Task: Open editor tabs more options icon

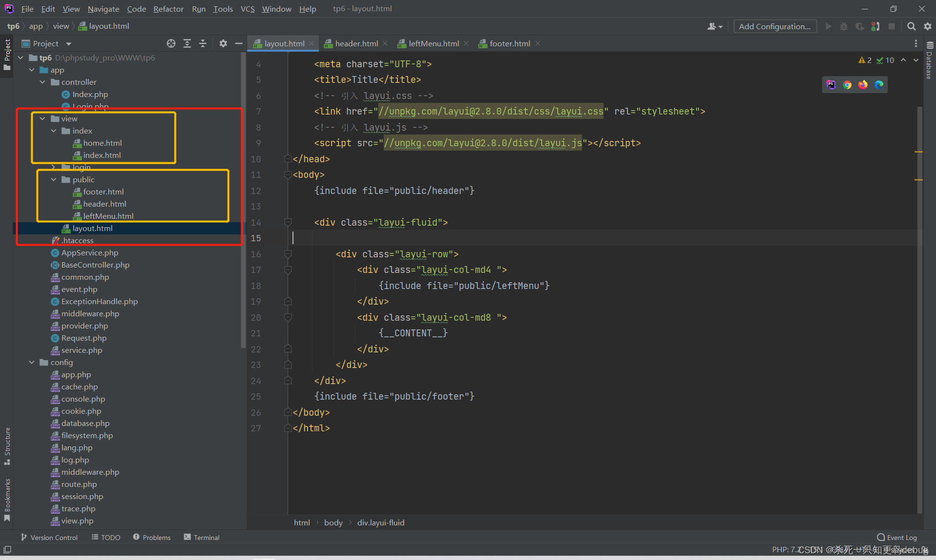Action: tap(916, 43)
